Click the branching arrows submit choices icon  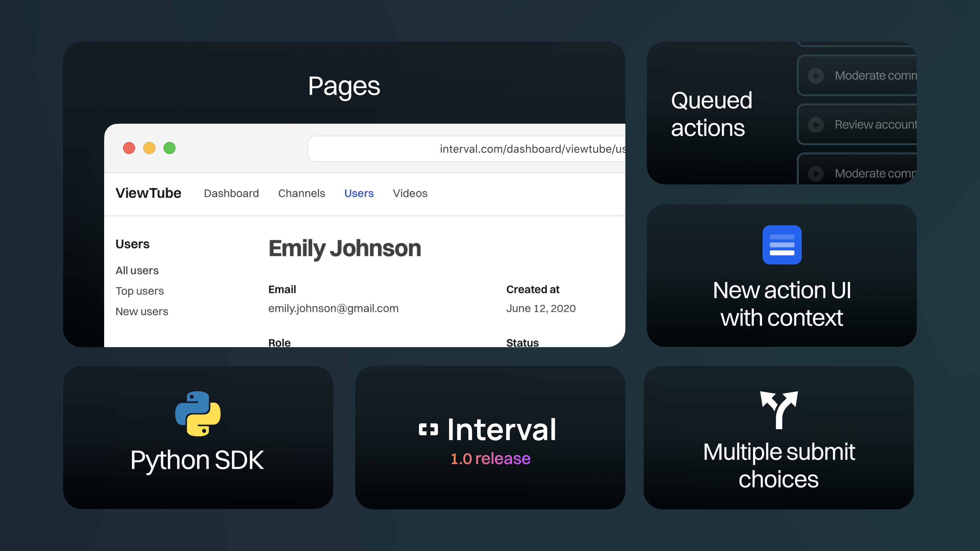(x=779, y=410)
